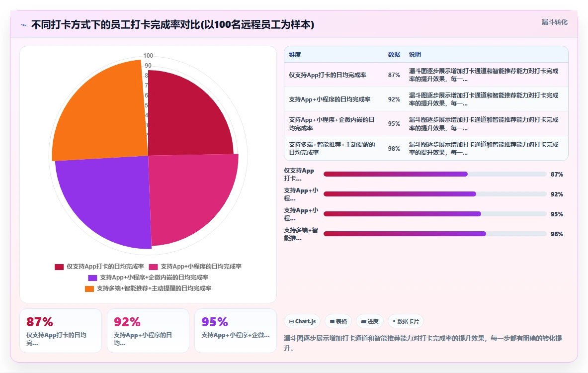This screenshot has width=588, height=373.
Task: Click the 表格 tag chip
Action: (x=338, y=321)
